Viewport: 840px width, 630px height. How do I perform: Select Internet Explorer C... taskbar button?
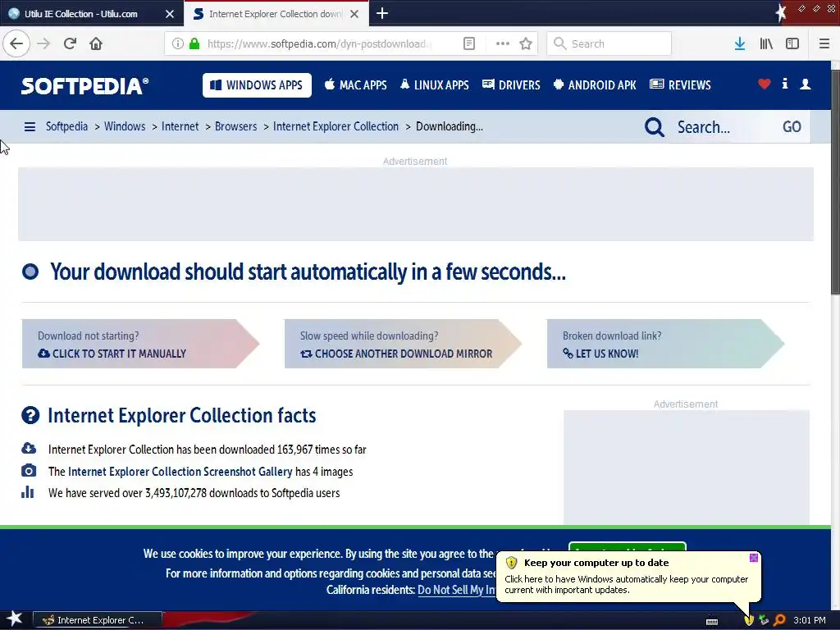pyautogui.click(x=98, y=620)
